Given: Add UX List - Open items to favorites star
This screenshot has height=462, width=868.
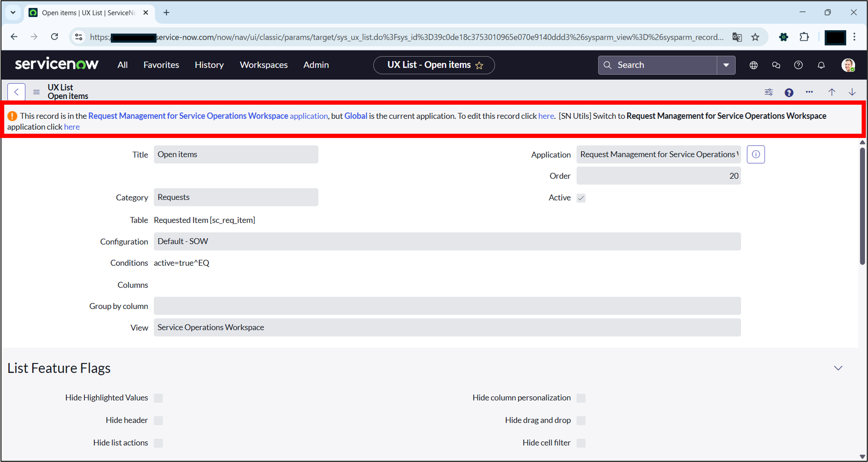Looking at the screenshot, I should pos(479,65).
